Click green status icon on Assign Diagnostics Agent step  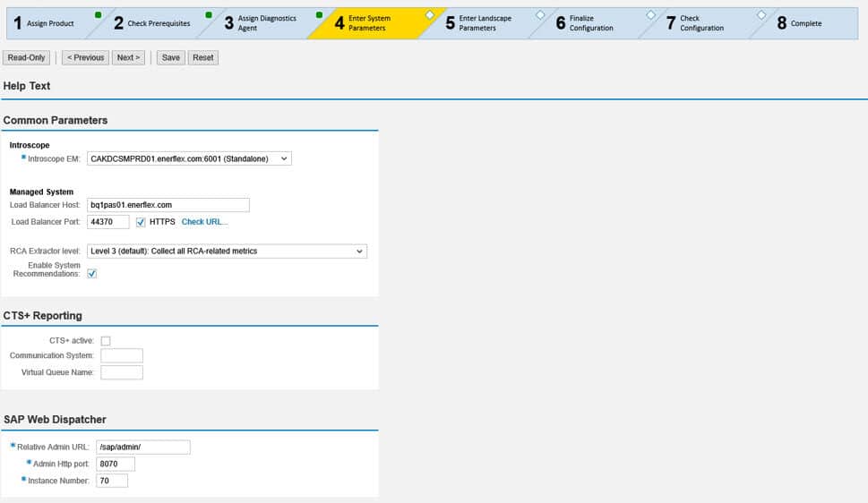(319, 15)
